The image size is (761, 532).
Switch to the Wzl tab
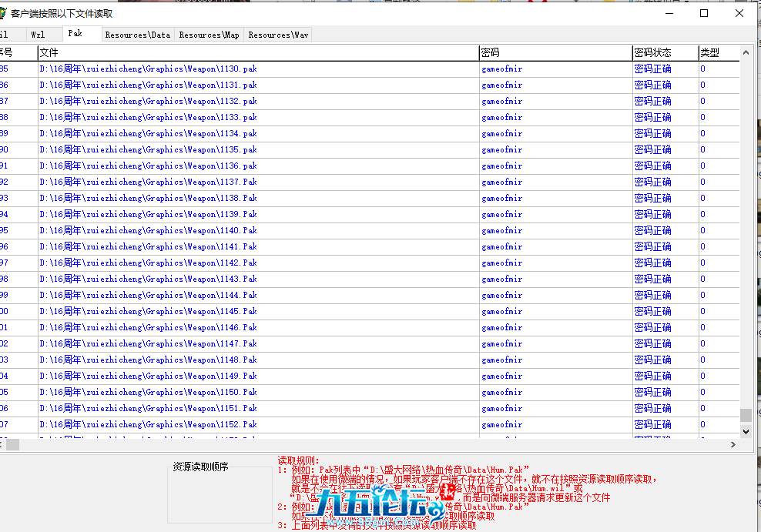42,35
